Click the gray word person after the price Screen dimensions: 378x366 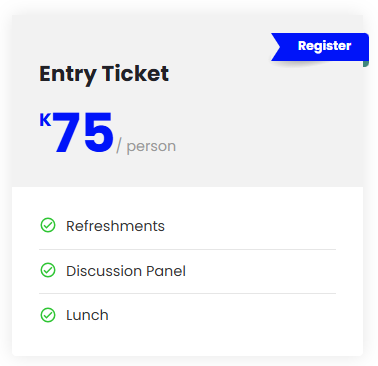point(151,147)
